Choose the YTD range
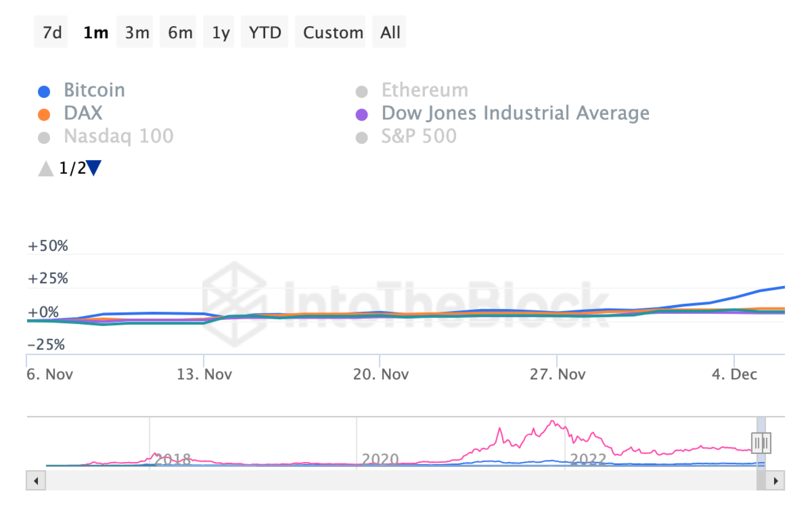Viewport: 812px width, 518px height. pyautogui.click(x=265, y=32)
